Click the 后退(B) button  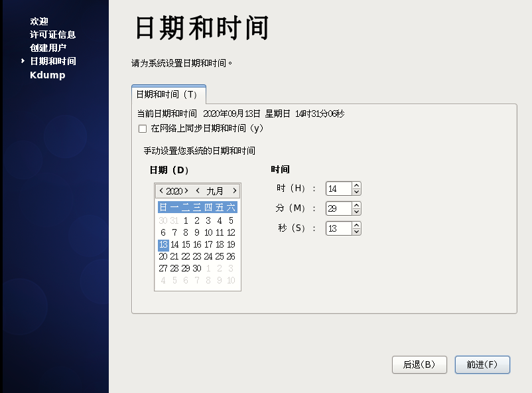pos(419,365)
